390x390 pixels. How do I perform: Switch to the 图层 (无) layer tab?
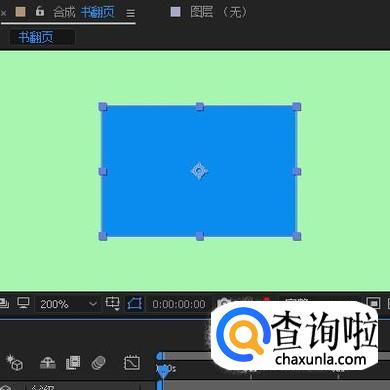pyautogui.click(x=209, y=12)
